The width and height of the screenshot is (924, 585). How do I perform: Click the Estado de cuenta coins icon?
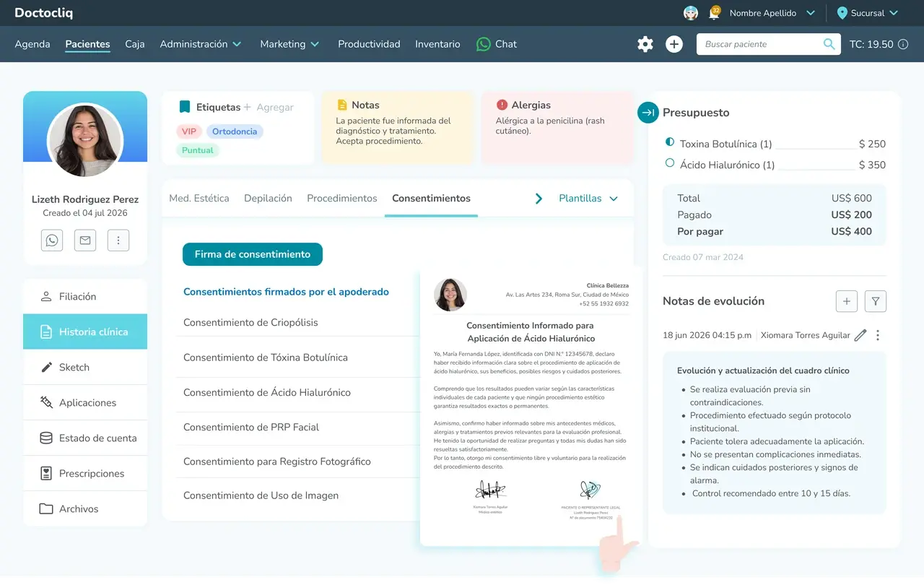46,438
